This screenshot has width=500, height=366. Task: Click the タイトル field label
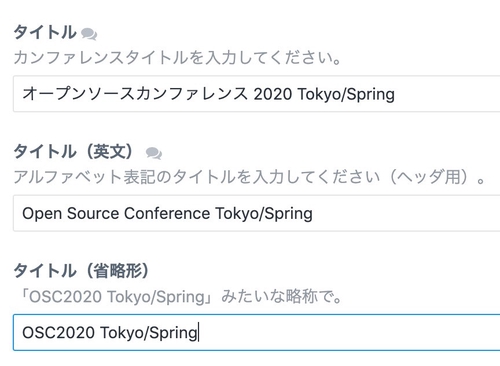45,33
